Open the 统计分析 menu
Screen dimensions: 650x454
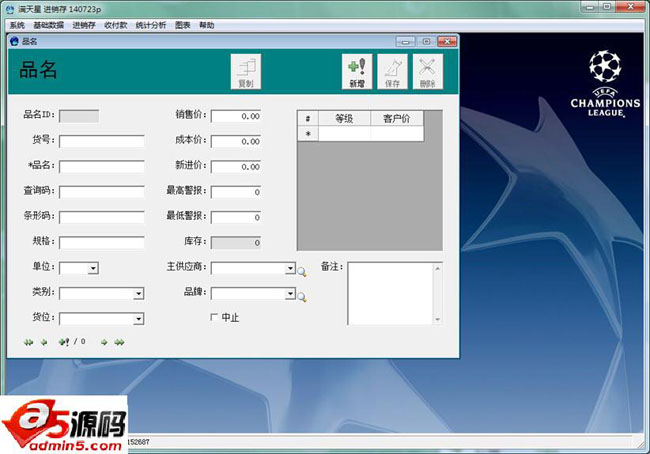click(x=151, y=25)
